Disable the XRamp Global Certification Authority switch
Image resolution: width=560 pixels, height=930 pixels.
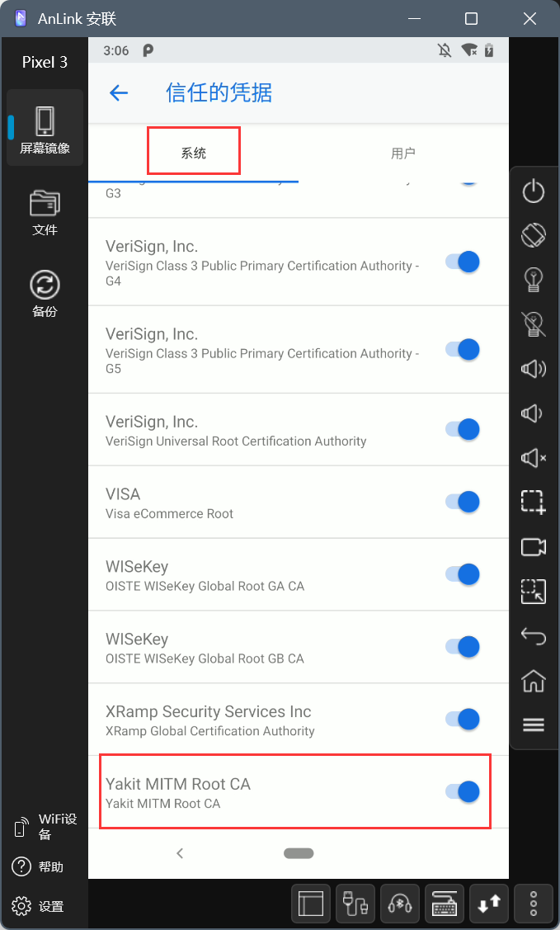pyautogui.click(x=463, y=719)
